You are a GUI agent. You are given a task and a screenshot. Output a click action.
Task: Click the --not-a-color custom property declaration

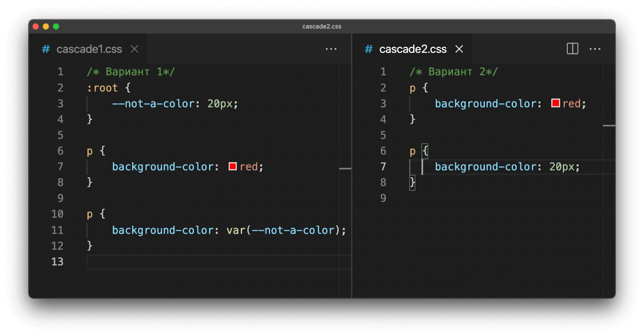click(x=175, y=103)
